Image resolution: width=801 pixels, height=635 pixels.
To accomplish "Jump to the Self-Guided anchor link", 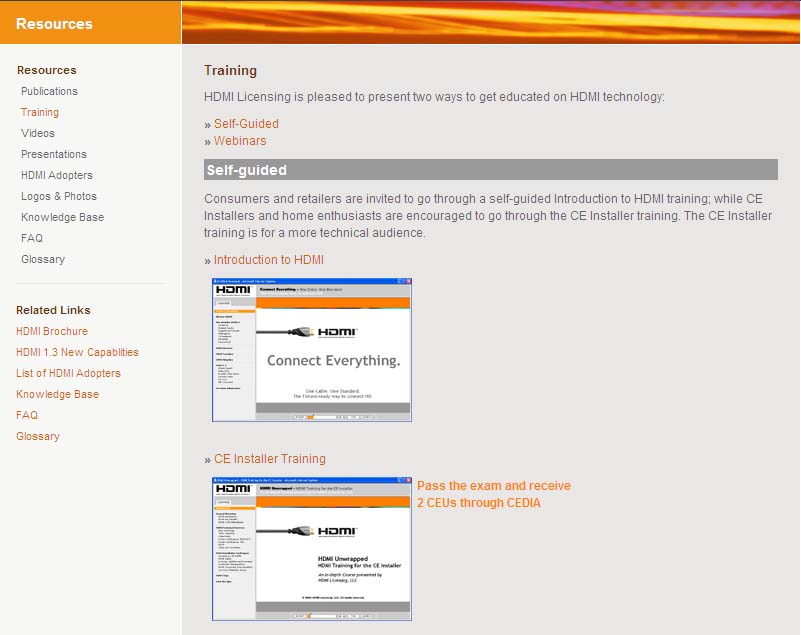I will [246, 124].
